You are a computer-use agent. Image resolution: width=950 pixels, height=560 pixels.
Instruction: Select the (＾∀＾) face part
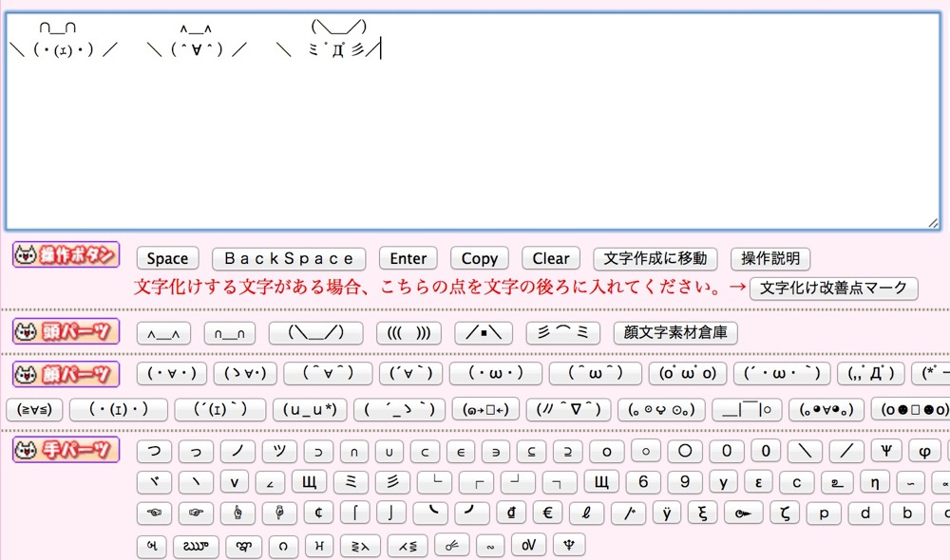click(x=328, y=374)
